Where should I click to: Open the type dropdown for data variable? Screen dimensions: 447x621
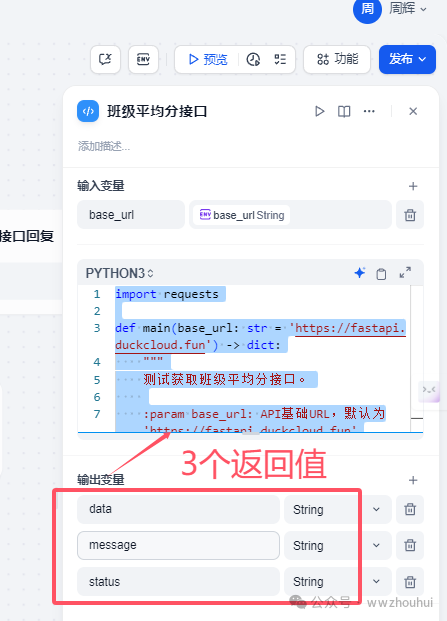tap(338, 509)
